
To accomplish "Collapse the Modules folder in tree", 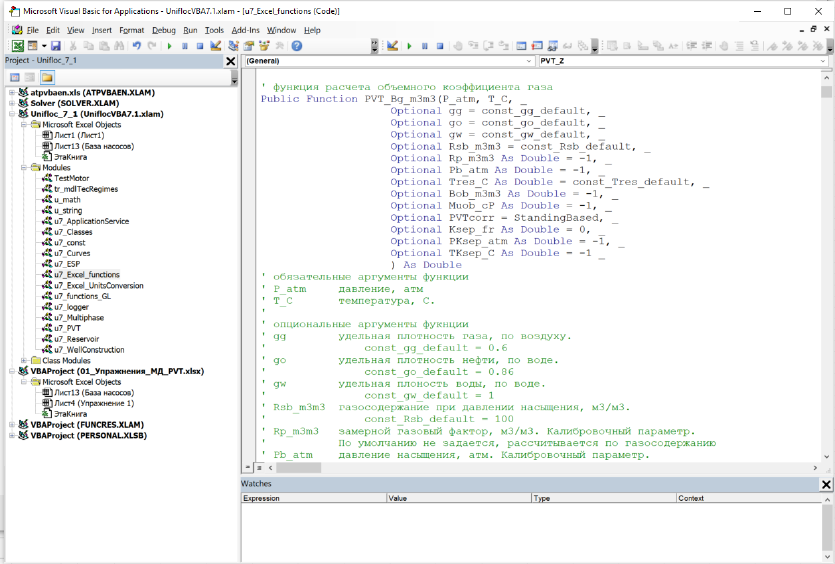I will tap(24, 167).
